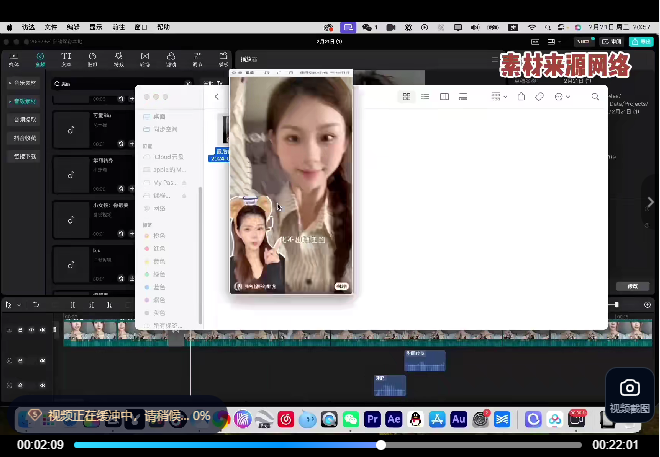Go back in the Finder window
The height and width of the screenshot is (457, 660).
pos(216,97)
